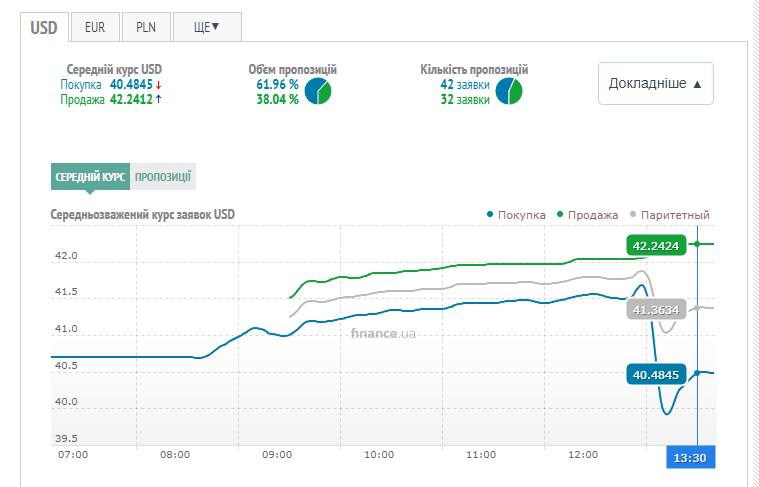Image resolution: width=759 pixels, height=487 pixels.
Task: Open the ПРОПОЗИЦІЇ chart view
Action: pos(163,177)
